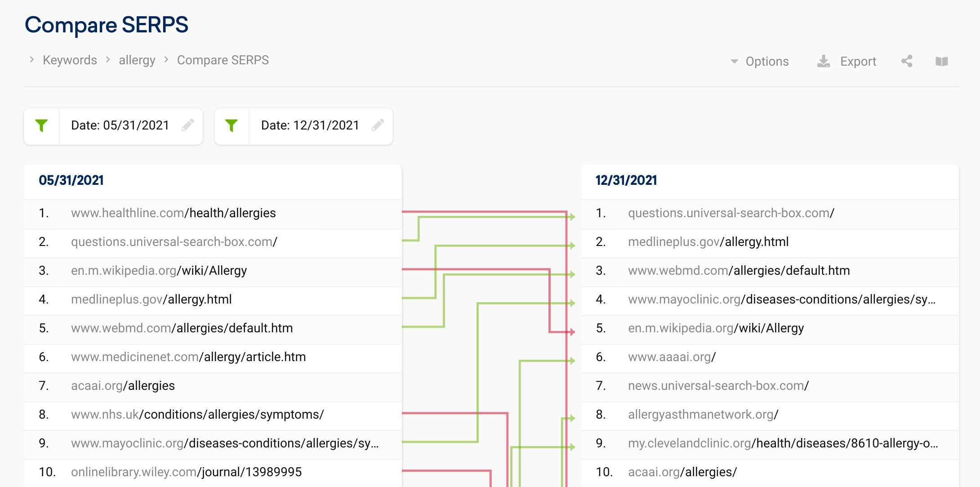Click the dropdown arrow beside Options
980x487 pixels.
[x=735, y=61]
